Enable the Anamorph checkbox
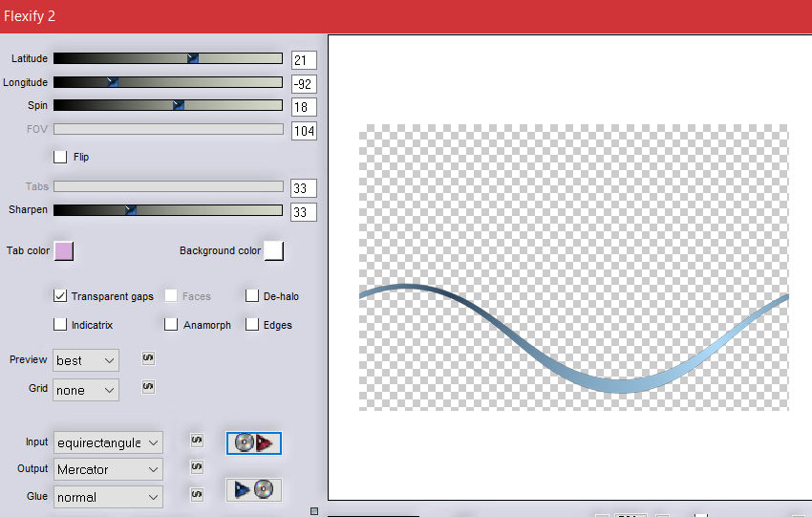 point(171,324)
